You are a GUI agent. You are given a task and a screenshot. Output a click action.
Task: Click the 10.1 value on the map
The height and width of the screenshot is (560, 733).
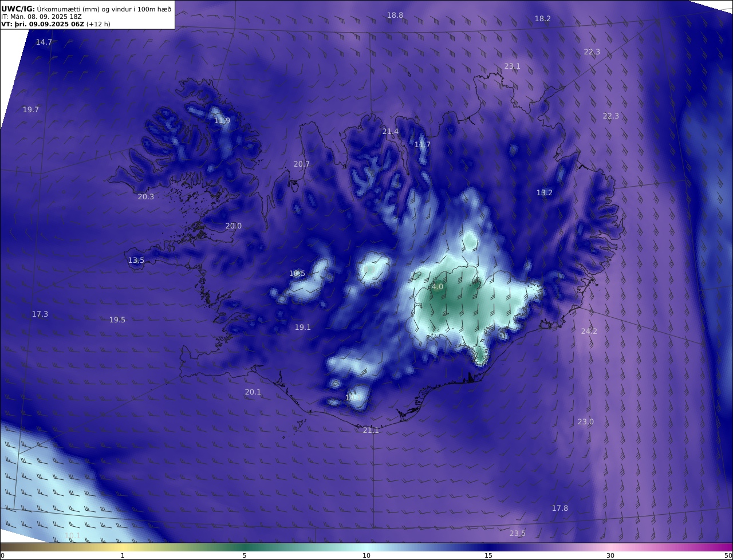[x=73, y=536]
